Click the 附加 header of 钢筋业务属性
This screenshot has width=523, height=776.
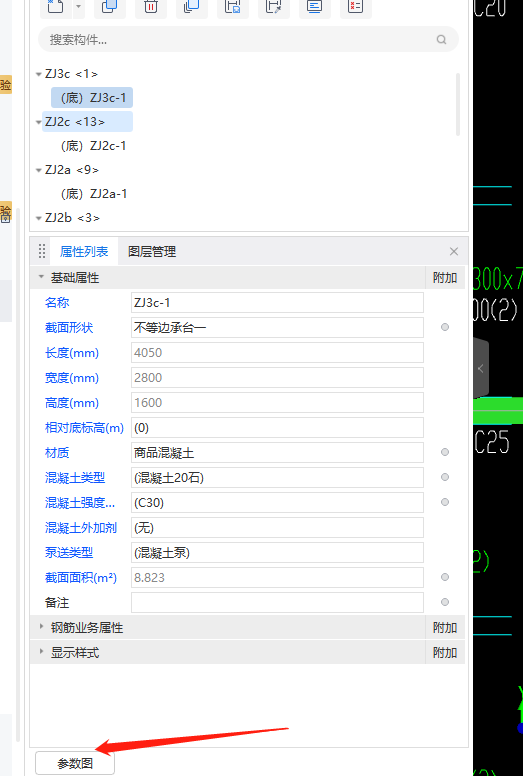pyautogui.click(x=445, y=628)
